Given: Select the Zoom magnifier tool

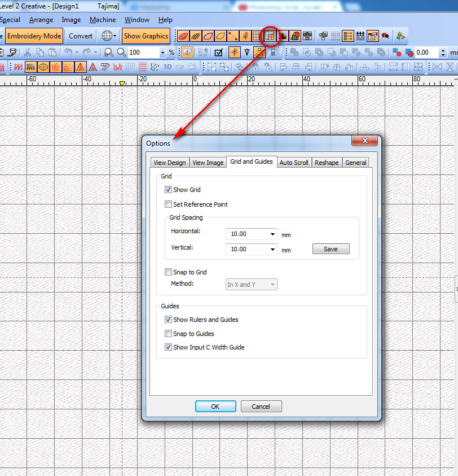Looking at the screenshot, I should [121, 53].
